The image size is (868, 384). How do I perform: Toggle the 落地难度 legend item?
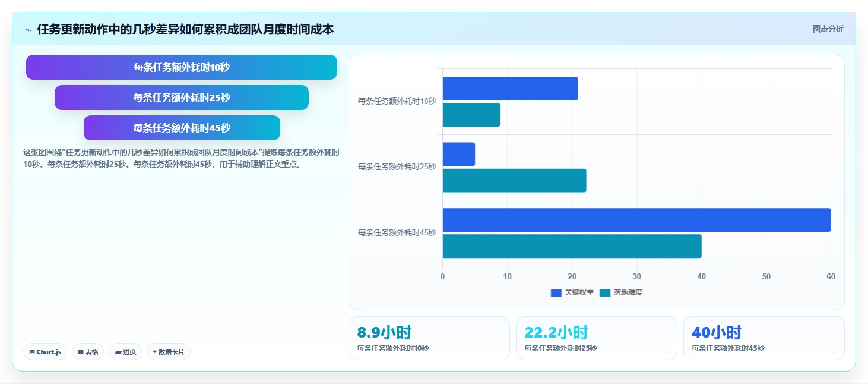[621, 292]
